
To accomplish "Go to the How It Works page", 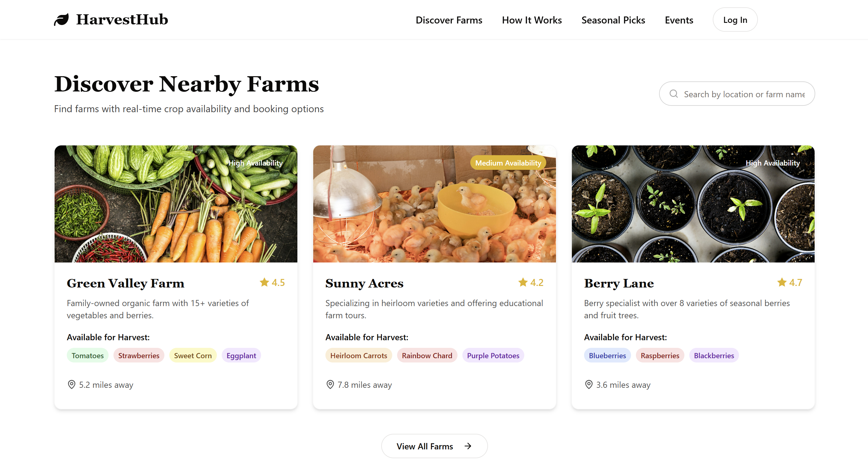I will tap(531, 20).
